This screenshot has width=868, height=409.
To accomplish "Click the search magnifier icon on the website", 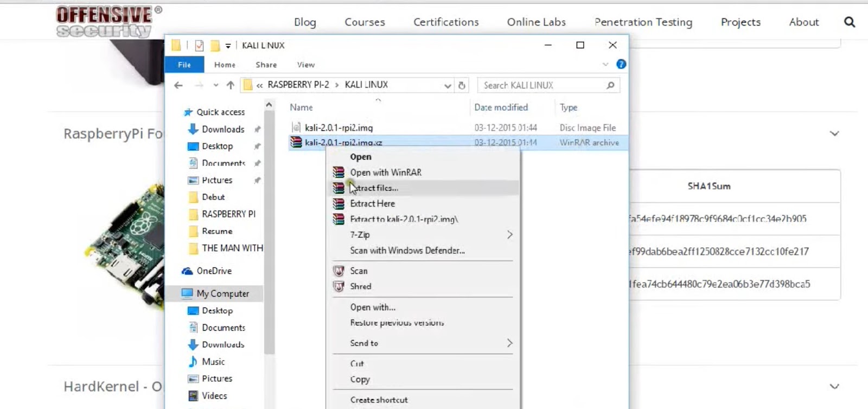I will [850, 22].
